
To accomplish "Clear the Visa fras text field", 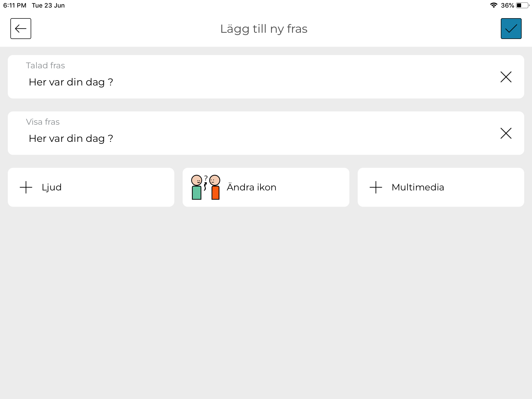I will click(x=506, y=133).
